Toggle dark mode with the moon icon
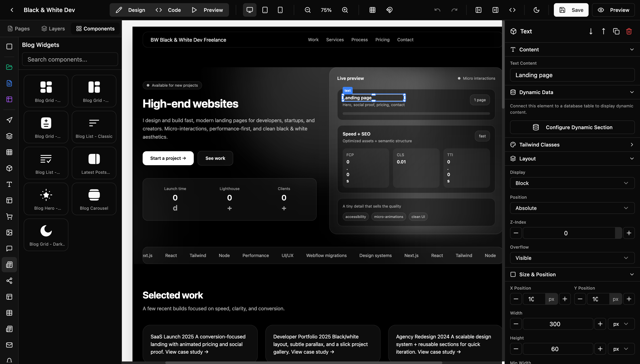640x364 pixels. coord(536,10)
